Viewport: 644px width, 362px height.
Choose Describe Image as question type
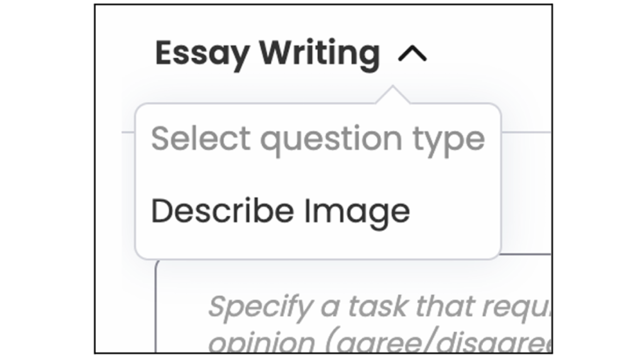tap(280, 211)
